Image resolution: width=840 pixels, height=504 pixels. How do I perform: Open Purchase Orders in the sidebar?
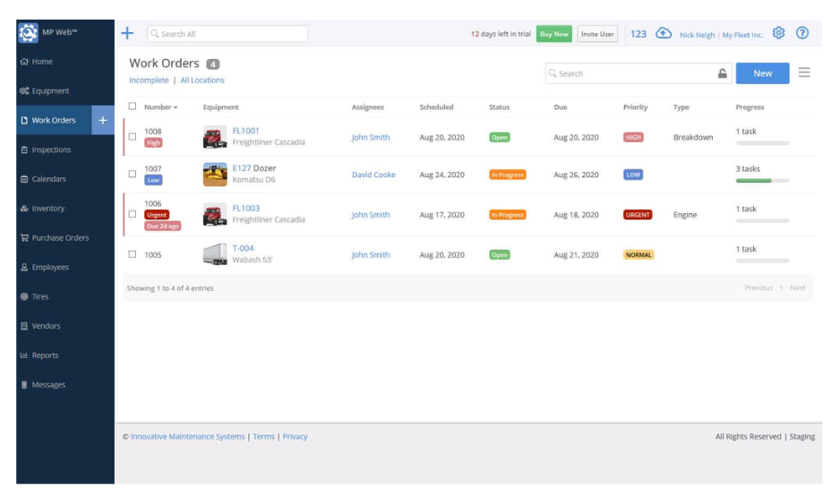tap(60, 238)
